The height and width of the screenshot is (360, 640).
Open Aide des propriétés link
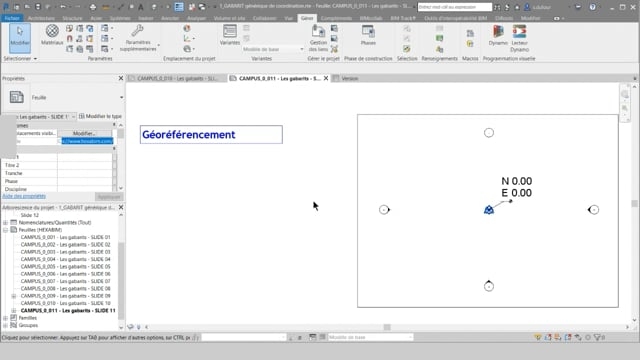24,196
